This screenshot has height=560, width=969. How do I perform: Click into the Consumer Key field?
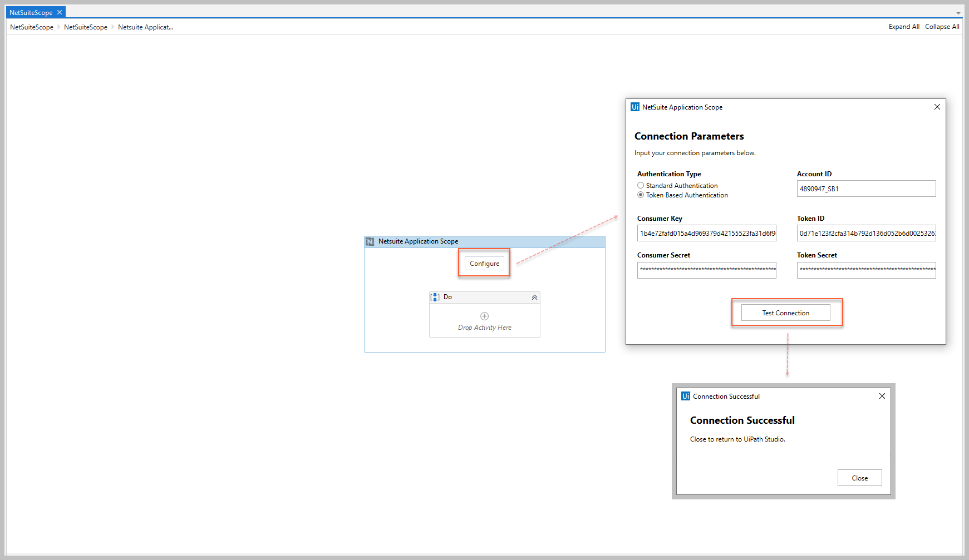click(x=706, y=233)
